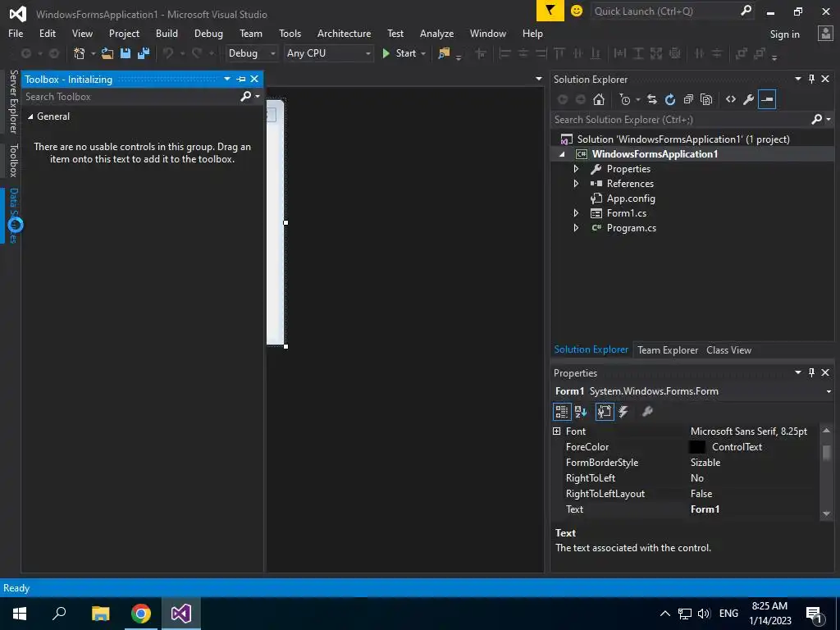Toggle the Properties view button in Properties panel
840x630 pixels.
click(x=605, y=412)
